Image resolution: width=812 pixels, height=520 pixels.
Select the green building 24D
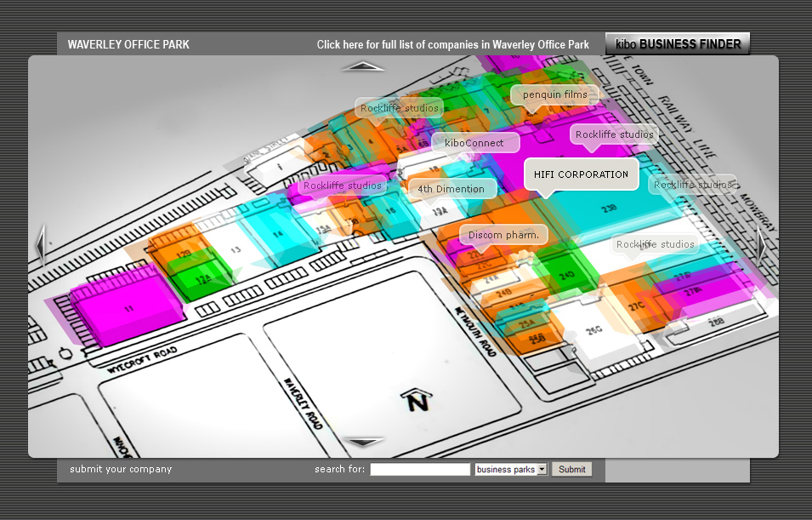tap(565, 275)
